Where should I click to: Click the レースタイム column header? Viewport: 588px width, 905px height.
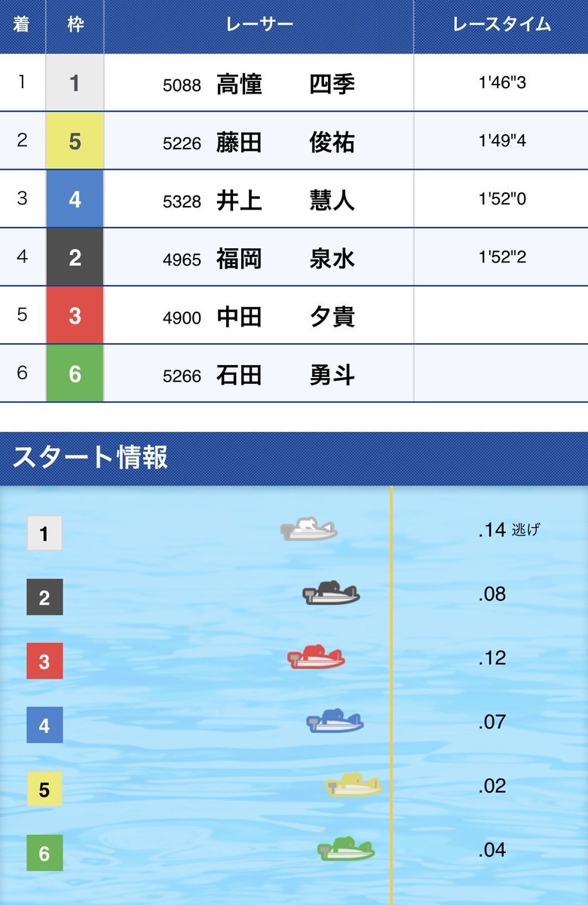click(501, 25)
